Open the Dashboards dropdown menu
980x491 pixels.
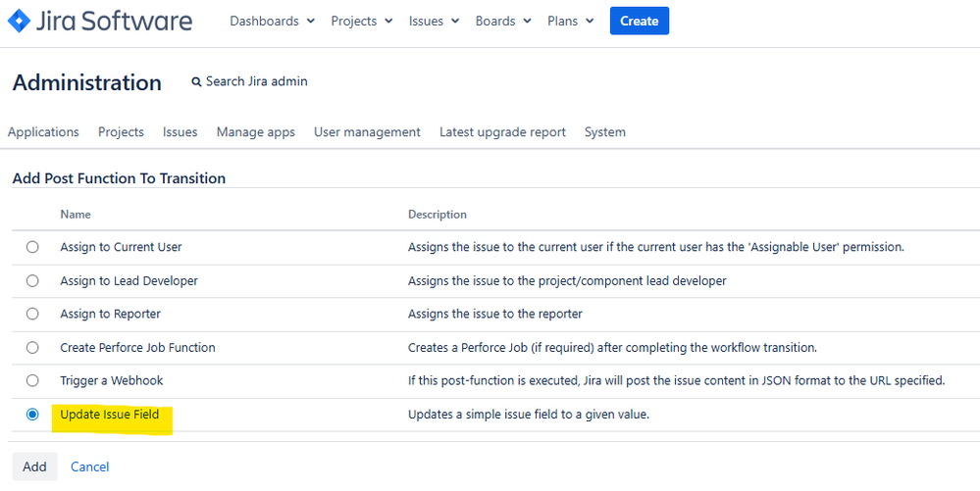click(273, 21)
